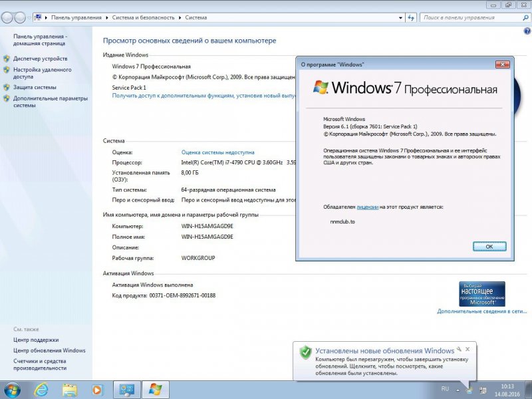Refresh the page with the address bar refresh button

pyautogui.click(x=411, y=18)
